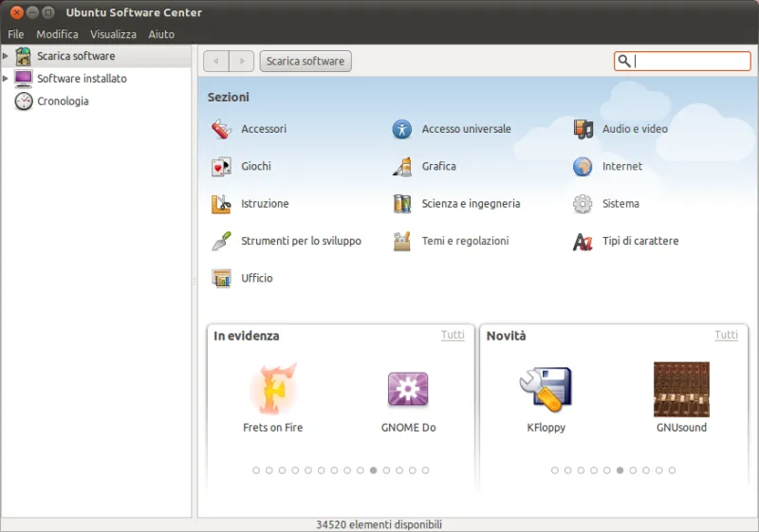Open the Audio e video icon
The height and width of the screenshot is (532, 759).
(583, 129)
